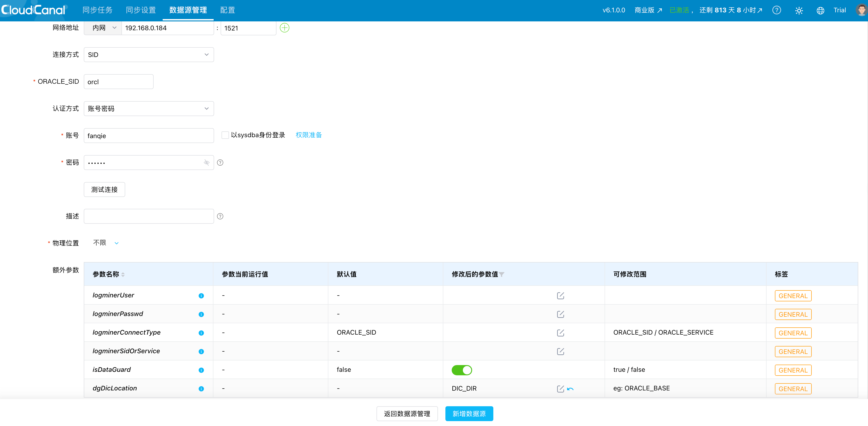The height and width of the screenshot is (426, 868).
Task: Open the 商业版 edition link
Action: (648, 10)
